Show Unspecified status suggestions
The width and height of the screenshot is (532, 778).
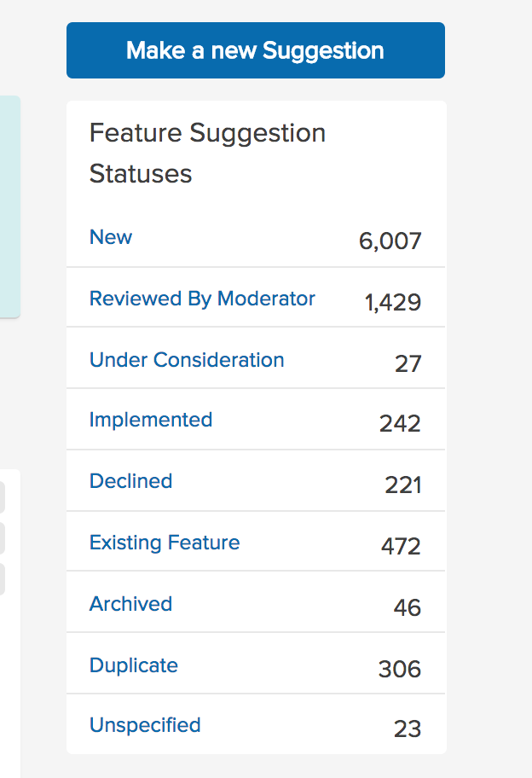point(145,725)
